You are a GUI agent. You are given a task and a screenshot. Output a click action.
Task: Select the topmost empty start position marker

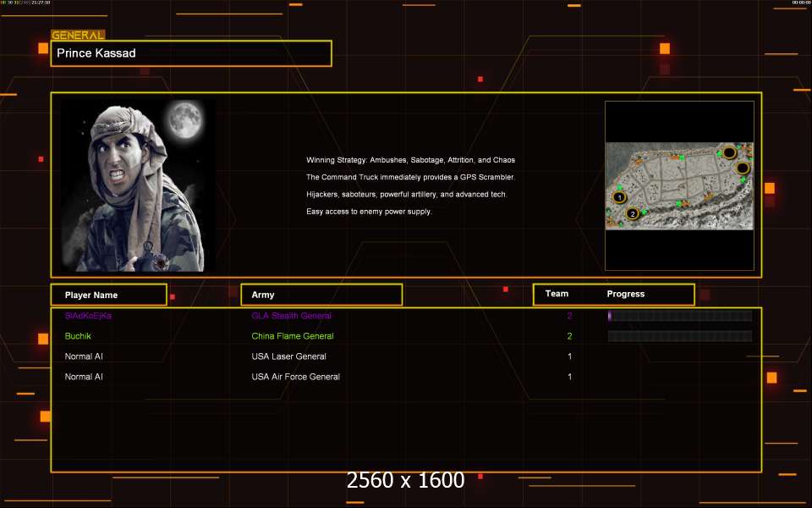click(x=728, y=152)
